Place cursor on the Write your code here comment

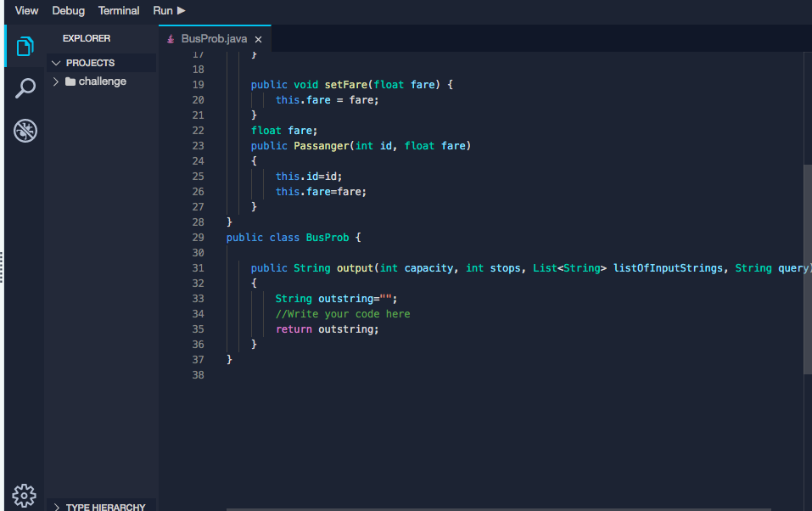344,313
